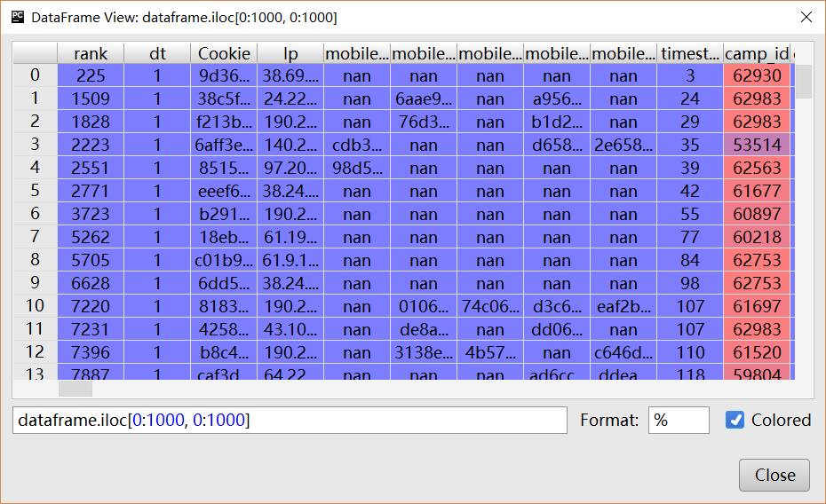Toggle the Colored checkbox

[735, 420]
